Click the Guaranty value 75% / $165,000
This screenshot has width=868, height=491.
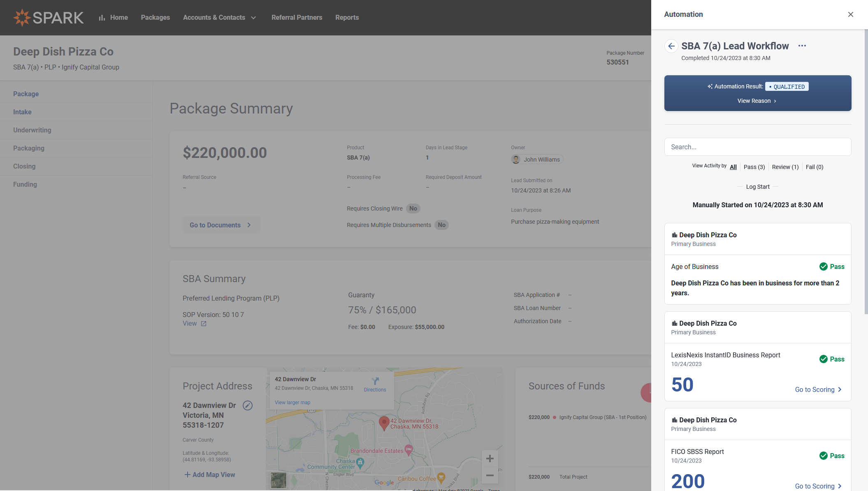382,310
